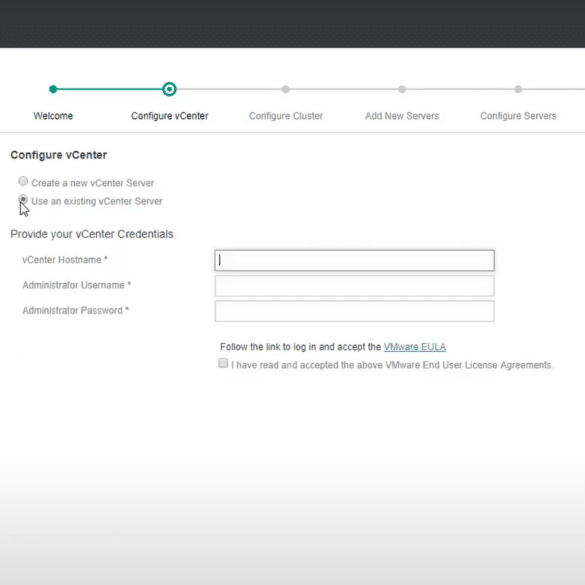Screen dimensions: 585x585
Task: Click into the Administrator Password field
Action: [x=354, y=311]
